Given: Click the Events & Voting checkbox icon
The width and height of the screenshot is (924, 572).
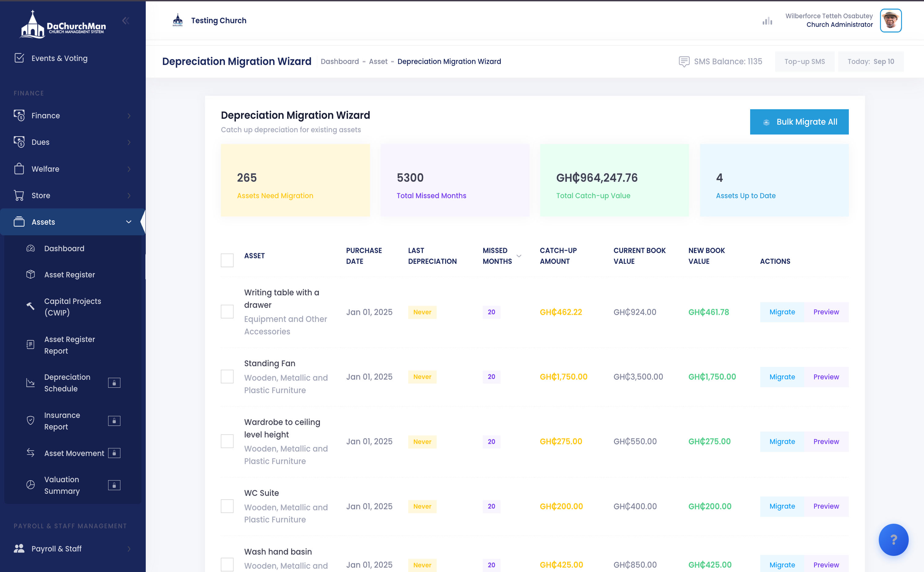Looking at the screenshot, I should click(x=19, y=58).
